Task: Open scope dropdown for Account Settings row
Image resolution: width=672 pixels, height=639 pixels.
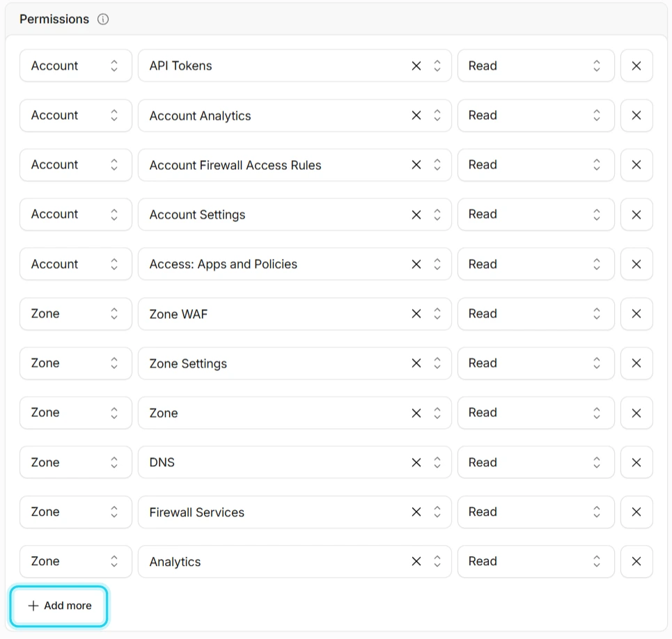Action: tap(76, 214)
